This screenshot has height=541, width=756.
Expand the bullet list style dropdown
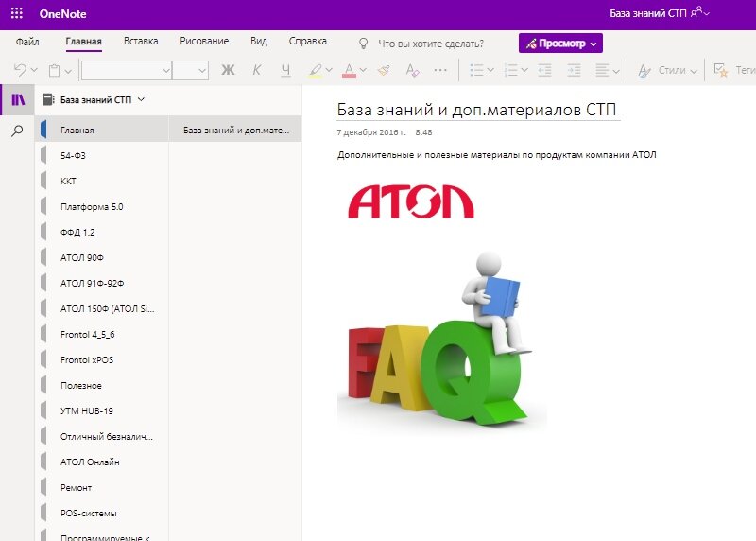pos(490,70)
